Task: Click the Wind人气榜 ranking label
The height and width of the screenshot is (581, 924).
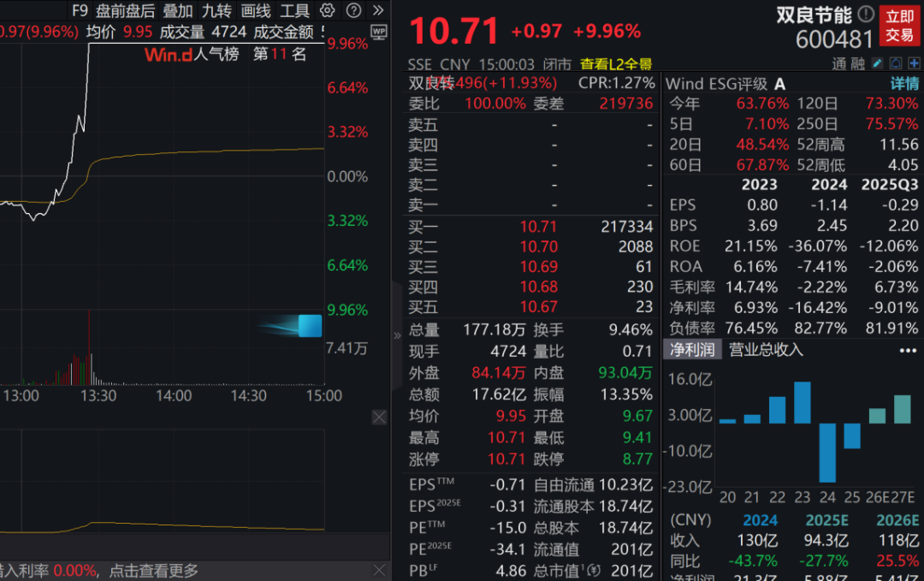Action: (x=192, y=54)
